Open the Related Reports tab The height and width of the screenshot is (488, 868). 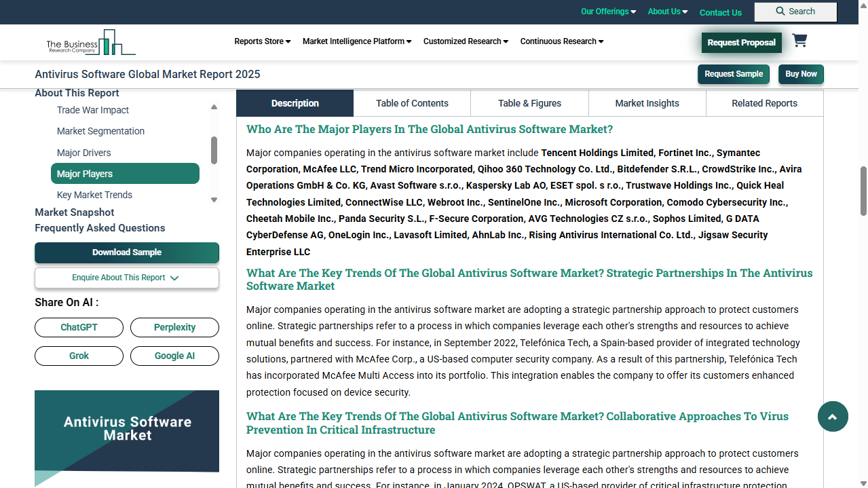(x=764, y=103)
